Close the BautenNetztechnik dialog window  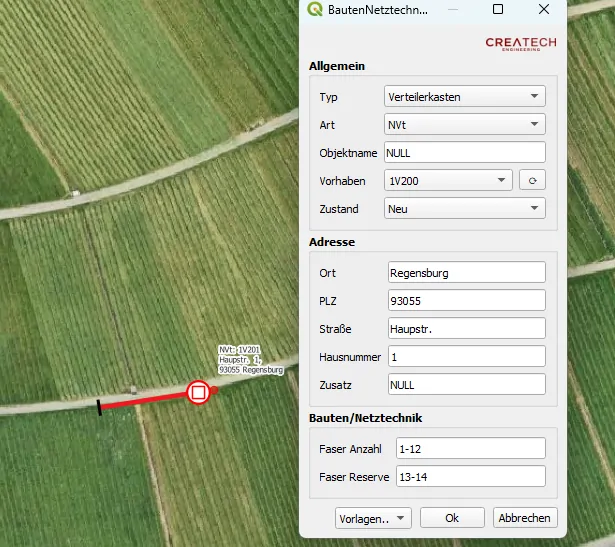point(544,10)
